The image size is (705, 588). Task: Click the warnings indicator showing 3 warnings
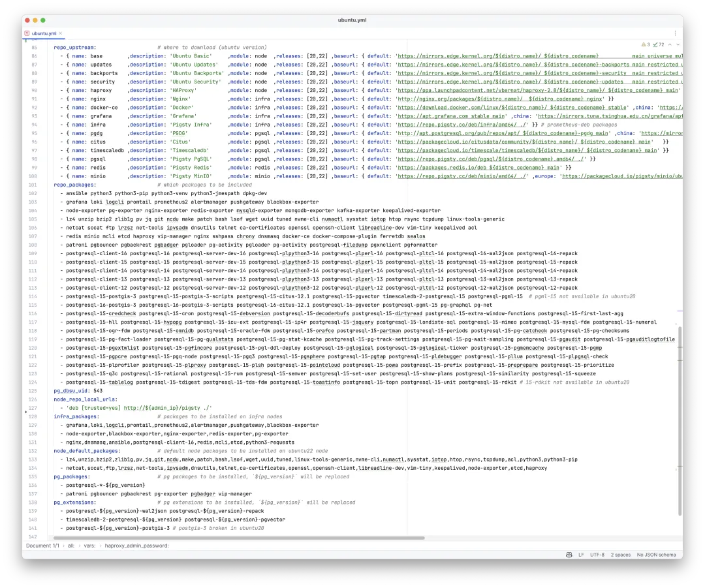(644, 44)
